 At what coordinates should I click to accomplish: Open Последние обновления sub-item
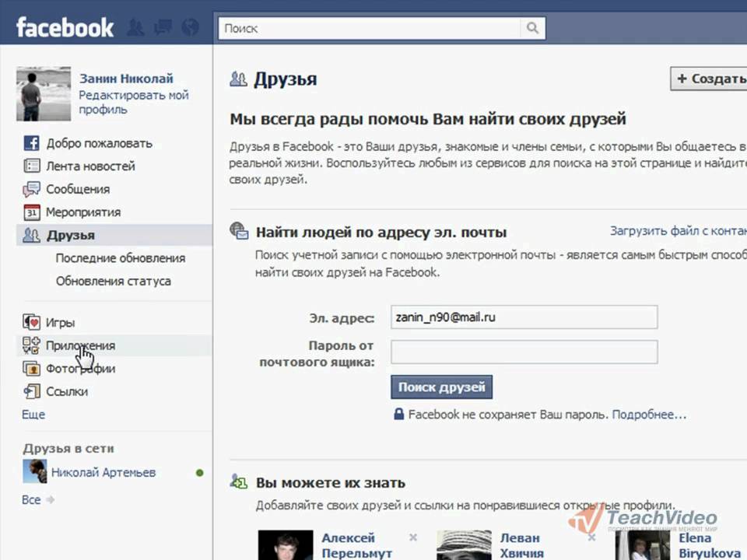point(121,258)
